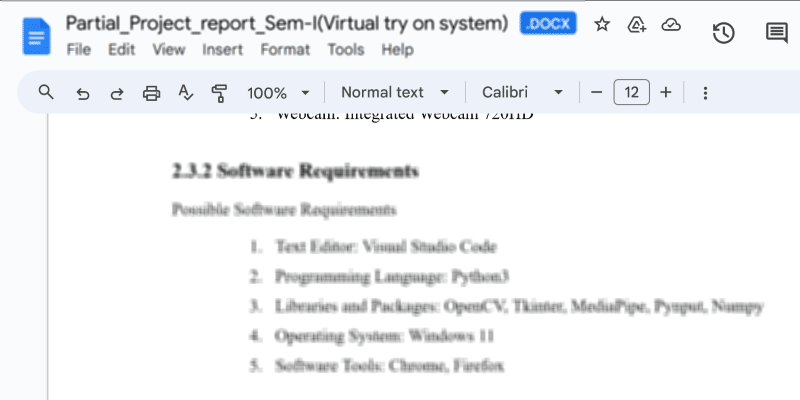Open the Insert menu
Image resolution: width=800 pixels, height=400 pixels.
tap(222, 49)
